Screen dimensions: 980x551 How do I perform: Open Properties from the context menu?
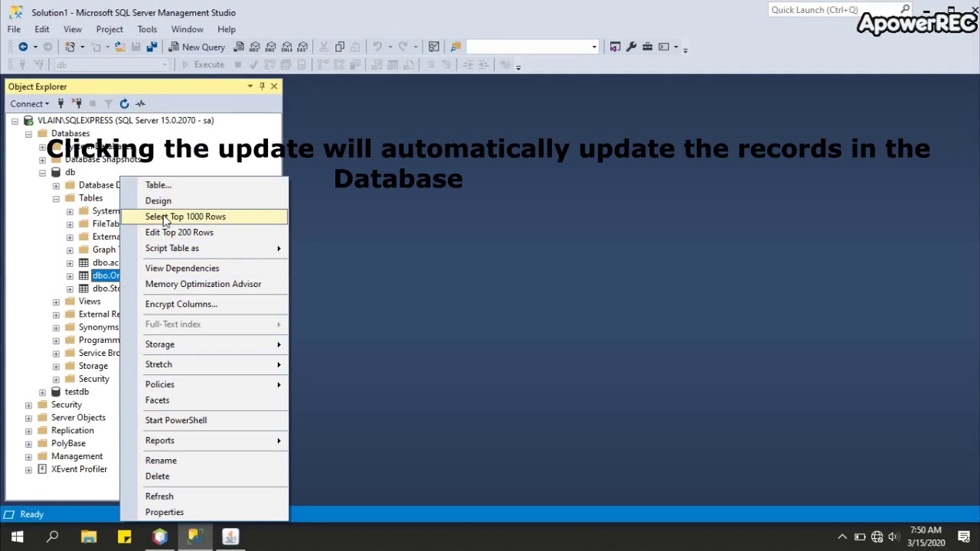coord(204,512)
